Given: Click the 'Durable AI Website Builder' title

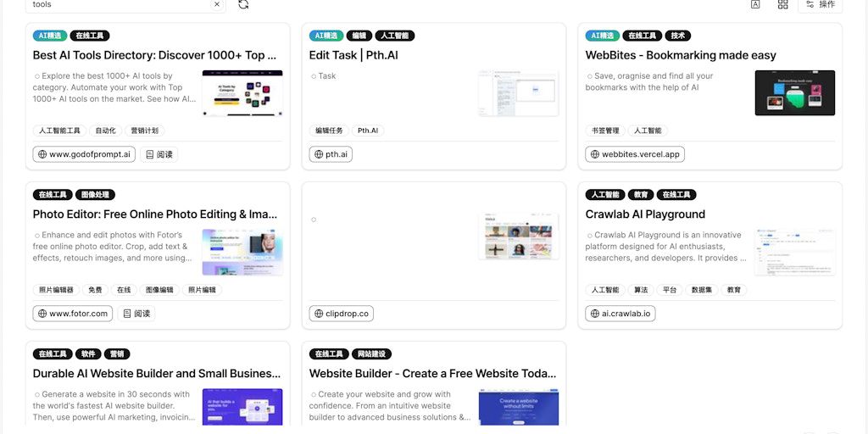Looking at the screenshot, I should click(x=157, y=374).
